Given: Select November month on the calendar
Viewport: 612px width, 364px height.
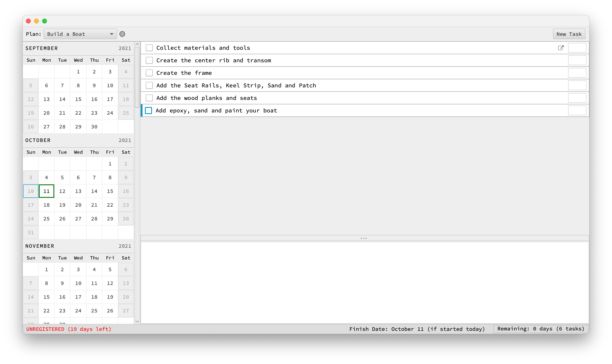Looking at the screenshot, I should click(x=40, y=246).
